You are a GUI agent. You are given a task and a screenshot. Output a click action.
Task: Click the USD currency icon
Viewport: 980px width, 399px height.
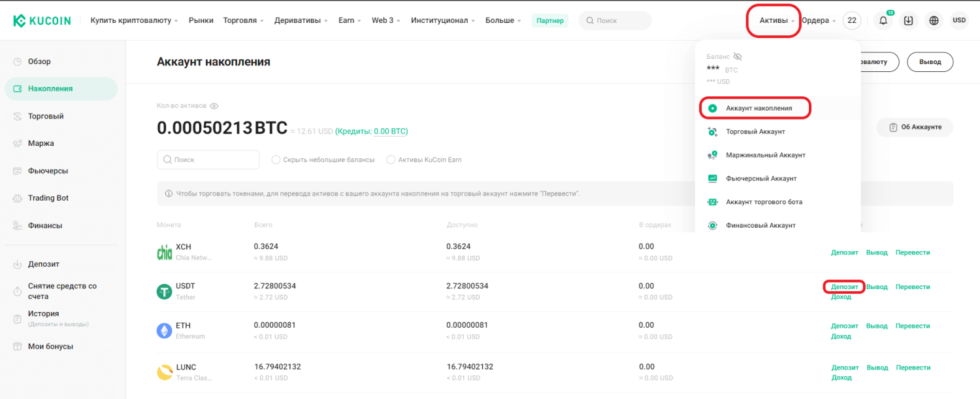[x=959, y=20]
